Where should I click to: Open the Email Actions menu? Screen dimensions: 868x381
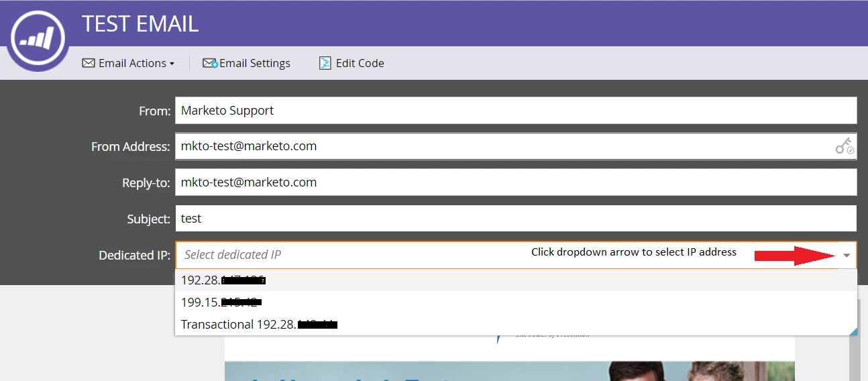128,63
